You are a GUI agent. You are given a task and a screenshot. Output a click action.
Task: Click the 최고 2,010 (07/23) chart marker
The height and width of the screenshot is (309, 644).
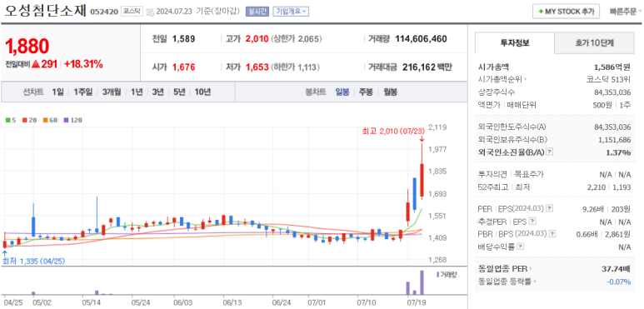[x=394, y=131]
